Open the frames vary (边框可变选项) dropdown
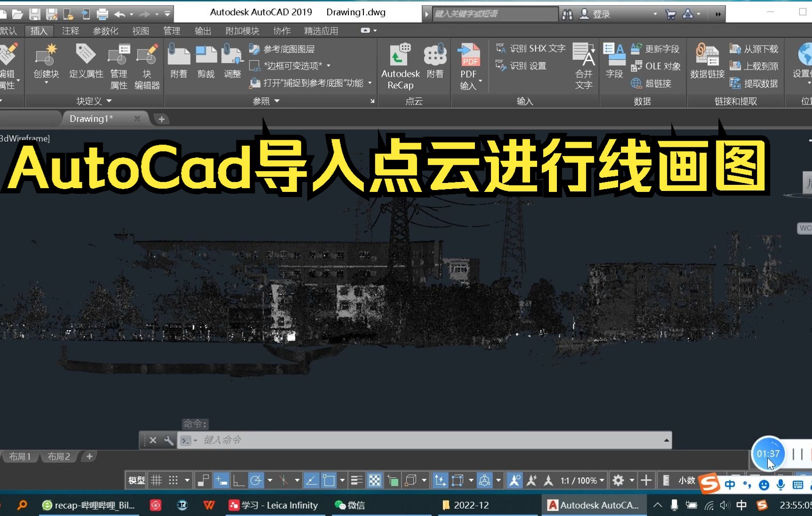The height and width of the screenshot is (516, 812). pos(329,66)
